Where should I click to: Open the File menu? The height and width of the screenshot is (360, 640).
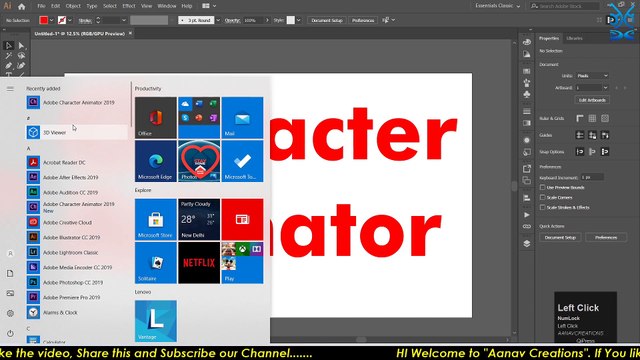tap(41, 6)
